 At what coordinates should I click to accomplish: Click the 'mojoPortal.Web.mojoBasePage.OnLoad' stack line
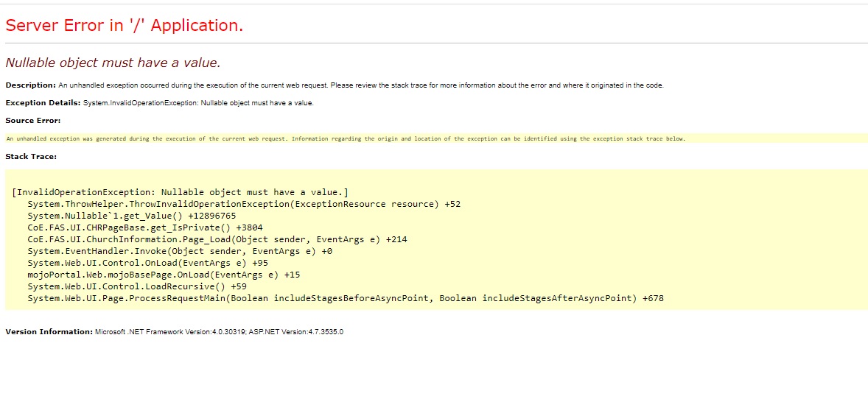[163, 275]
